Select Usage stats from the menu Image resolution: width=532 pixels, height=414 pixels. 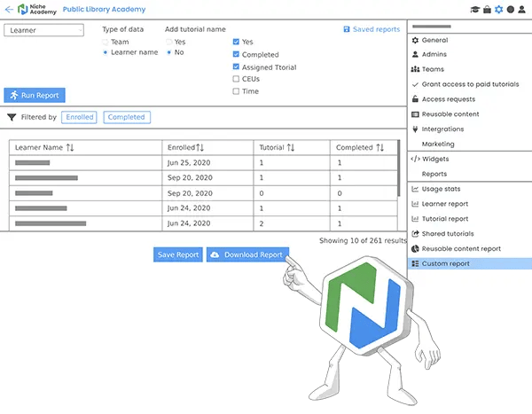pyautogui.click(x=440, y=189)
